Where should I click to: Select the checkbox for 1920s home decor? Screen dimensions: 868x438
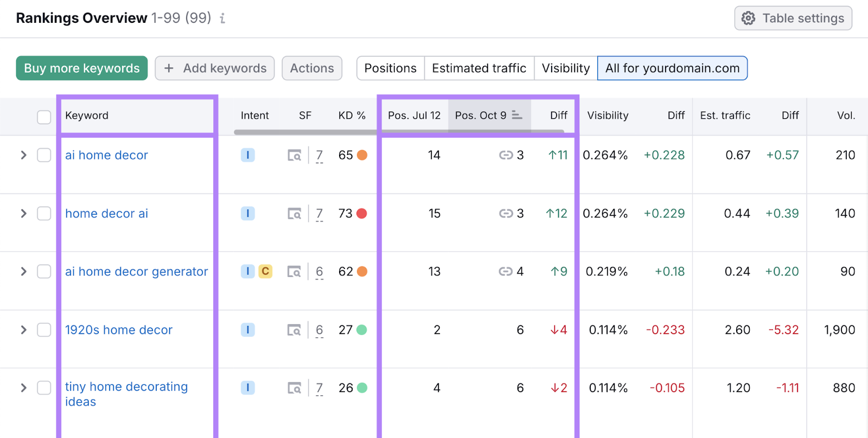click(x=44, y=330)
